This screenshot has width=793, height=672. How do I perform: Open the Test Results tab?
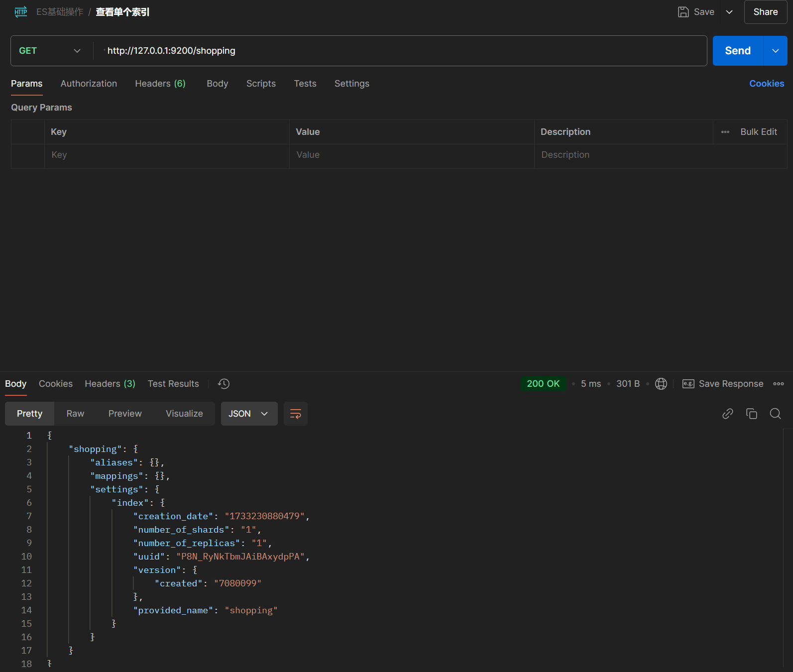coord(173,384)
